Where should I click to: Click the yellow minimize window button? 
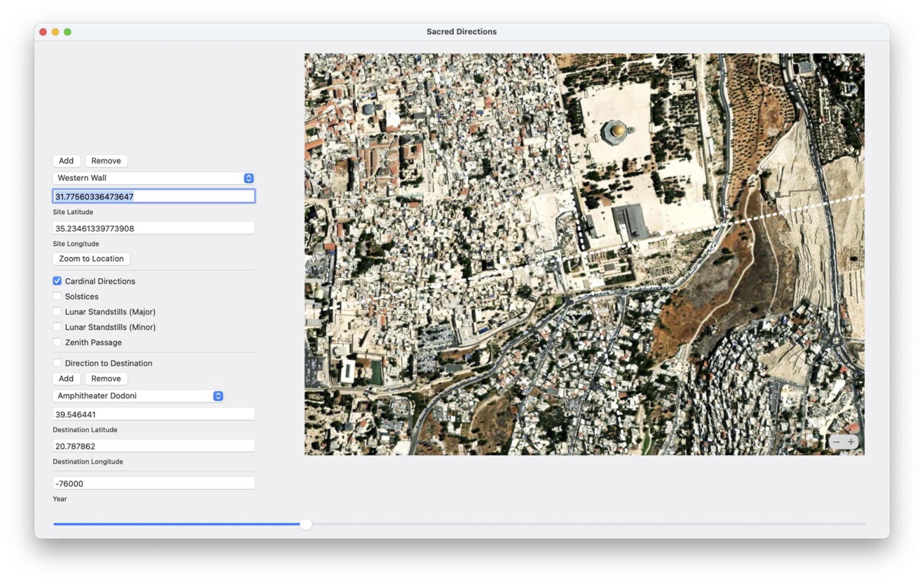click(55, 32)
